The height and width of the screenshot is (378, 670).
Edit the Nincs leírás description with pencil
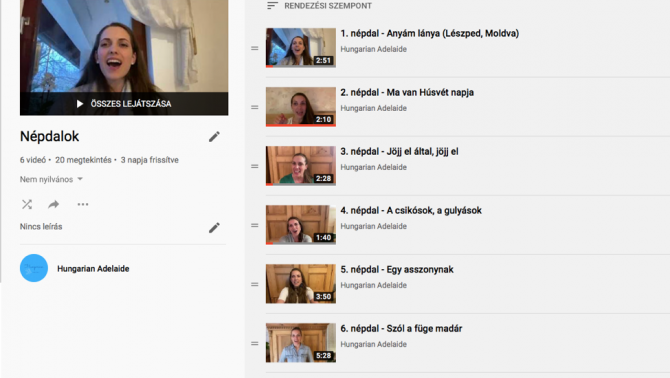214,228
